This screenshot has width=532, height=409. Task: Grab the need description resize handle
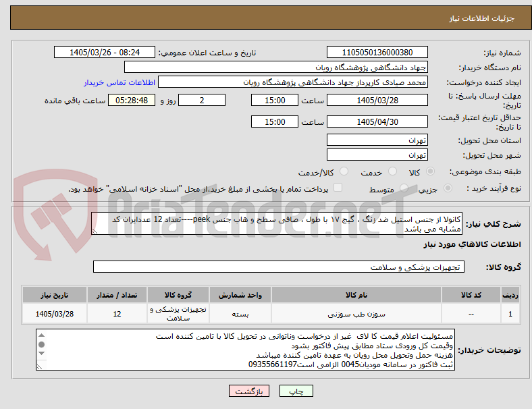coord(95,231)
